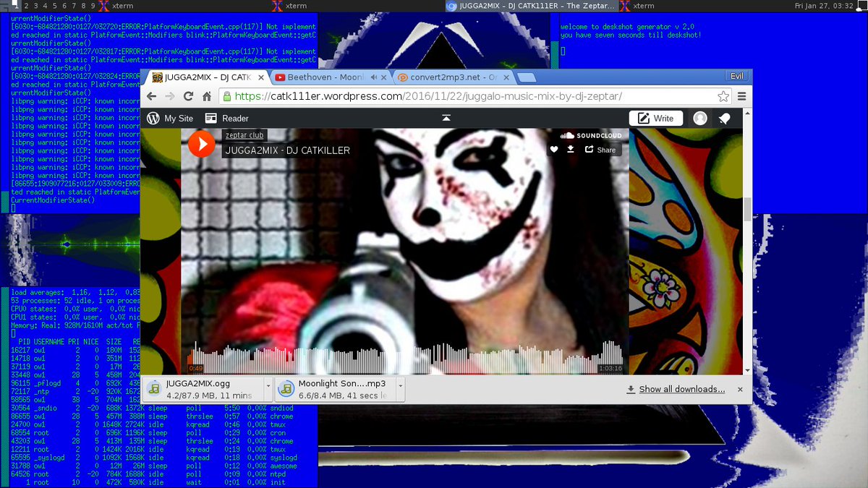Click the green padlock security icon
Viewport: 868px width, 488px height.
pos(227,96)
